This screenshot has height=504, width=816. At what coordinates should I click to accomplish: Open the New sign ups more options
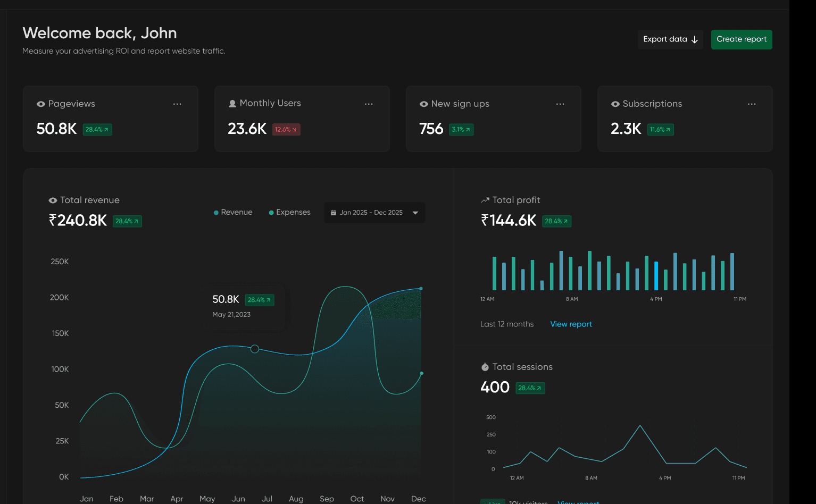click(560, 104)
